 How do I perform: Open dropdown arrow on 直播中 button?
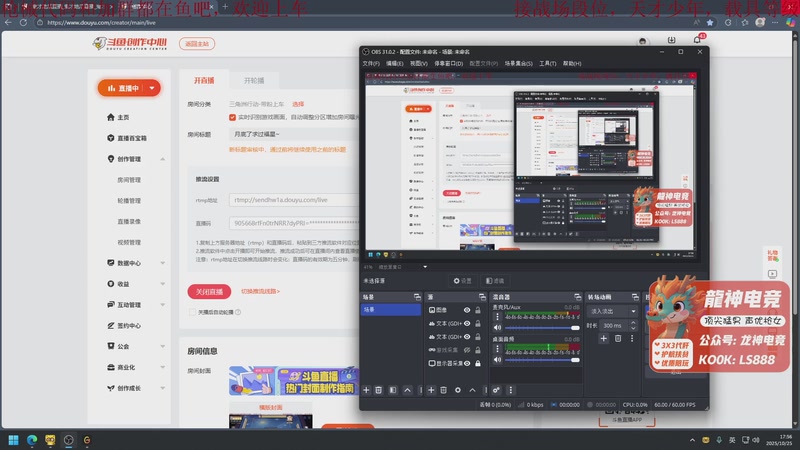coord(152,88)
